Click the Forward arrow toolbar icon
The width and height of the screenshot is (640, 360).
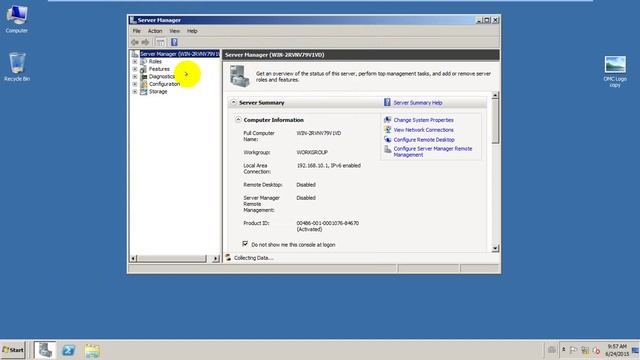[145, 42]
